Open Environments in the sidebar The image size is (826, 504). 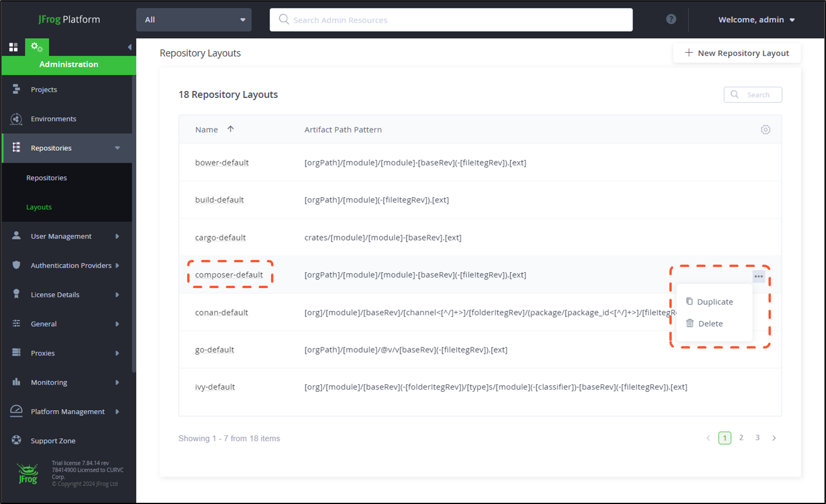pyautogui.click(x=53, y=119)
